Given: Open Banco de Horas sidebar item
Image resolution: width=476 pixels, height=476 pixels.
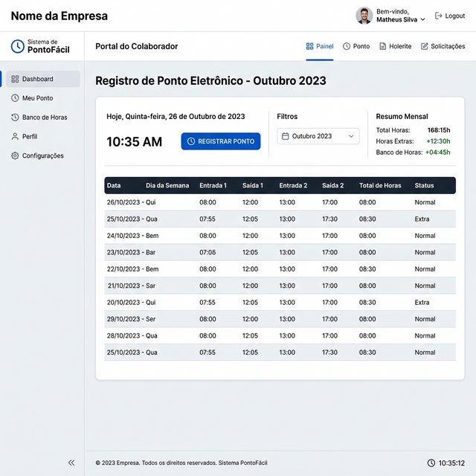Looking at the screenshot, I should 44,118.
